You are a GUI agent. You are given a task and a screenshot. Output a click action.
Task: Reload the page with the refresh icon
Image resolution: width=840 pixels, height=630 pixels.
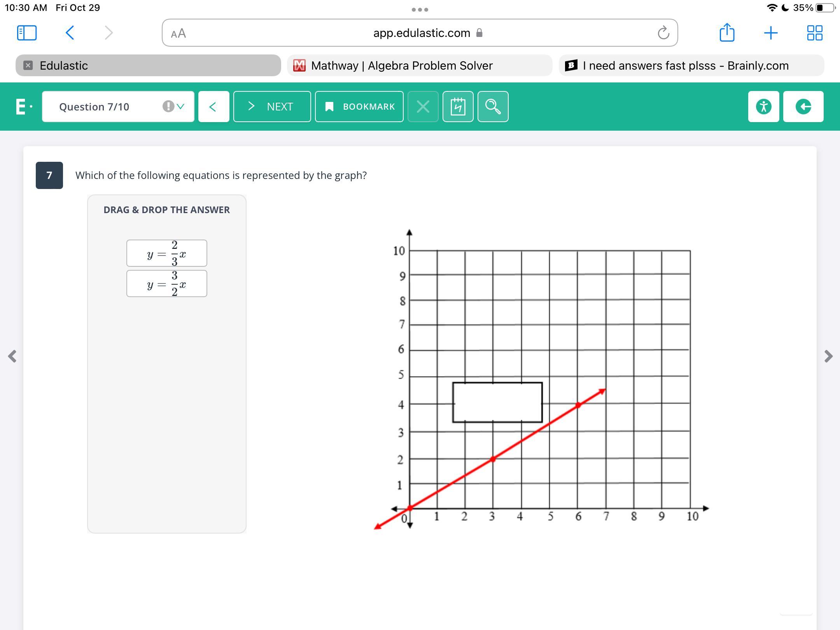(x=663, y=33)
